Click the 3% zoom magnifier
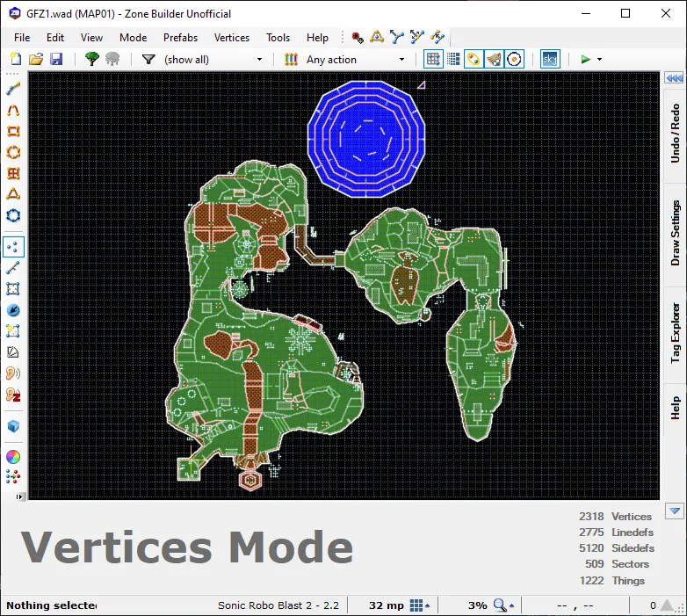 point(500,605)
